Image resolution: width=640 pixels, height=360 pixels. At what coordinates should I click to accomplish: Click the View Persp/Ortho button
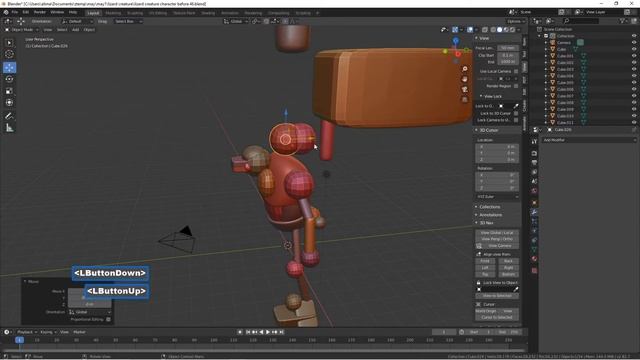point(497,239)
